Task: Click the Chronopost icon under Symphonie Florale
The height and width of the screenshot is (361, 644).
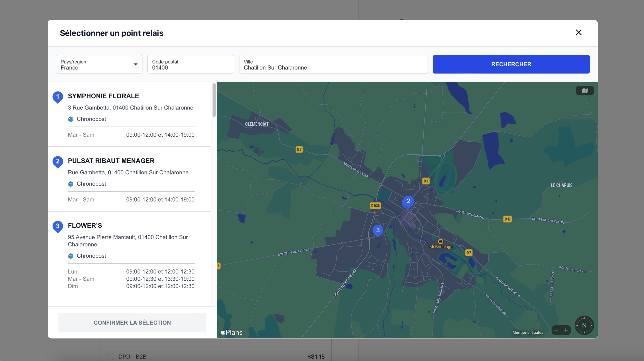Action: [x=71, y=119]
